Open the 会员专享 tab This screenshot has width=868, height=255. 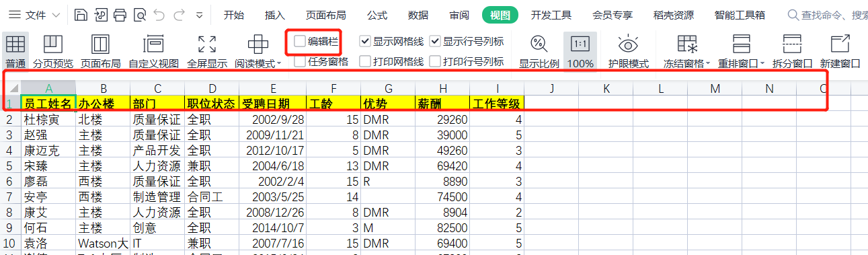613,15
